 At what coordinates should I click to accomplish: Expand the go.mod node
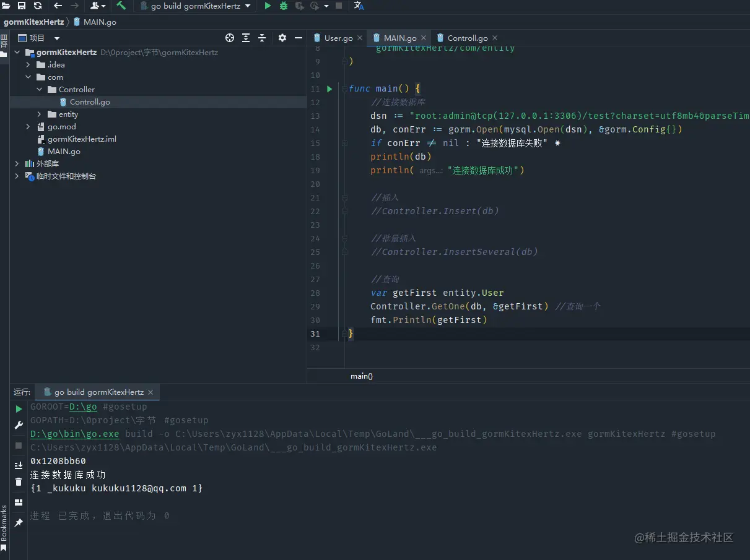28,127
